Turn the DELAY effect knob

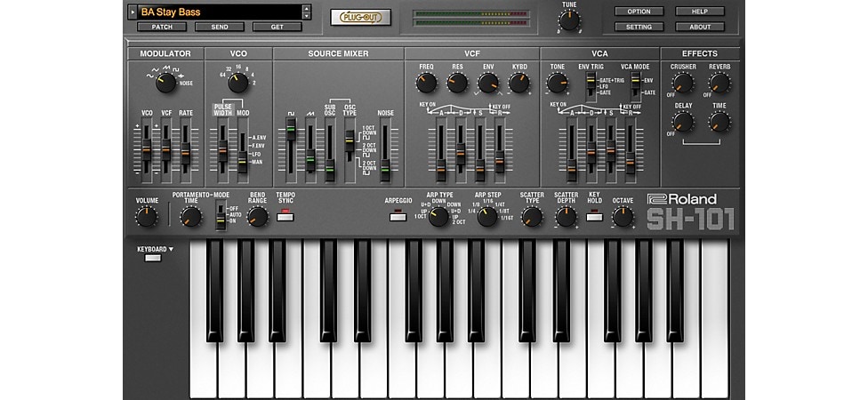tap(682, 122)
